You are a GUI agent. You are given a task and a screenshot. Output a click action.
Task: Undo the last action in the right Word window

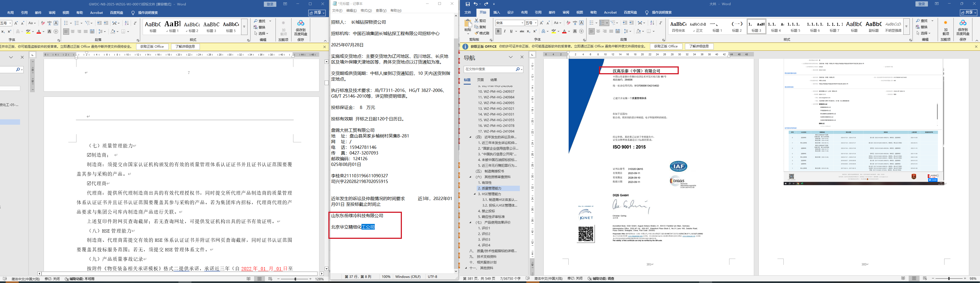click(x=476, y=4)
